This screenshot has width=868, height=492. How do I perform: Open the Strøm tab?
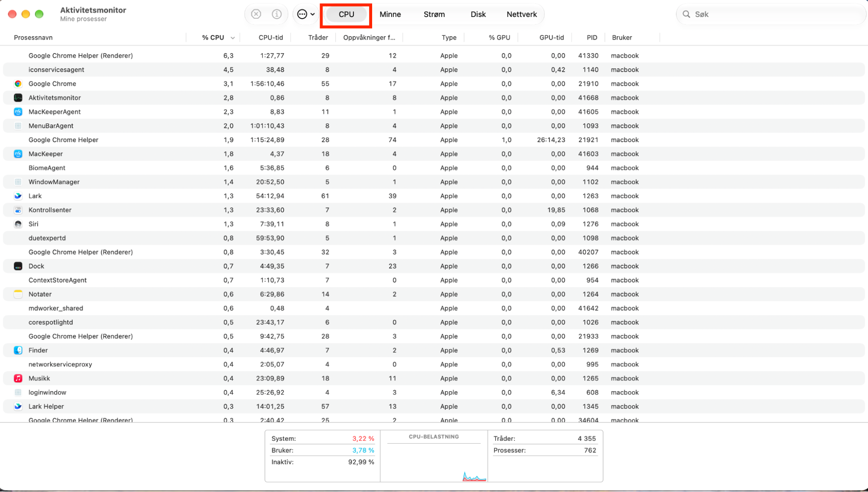click(x=434, y=14)
